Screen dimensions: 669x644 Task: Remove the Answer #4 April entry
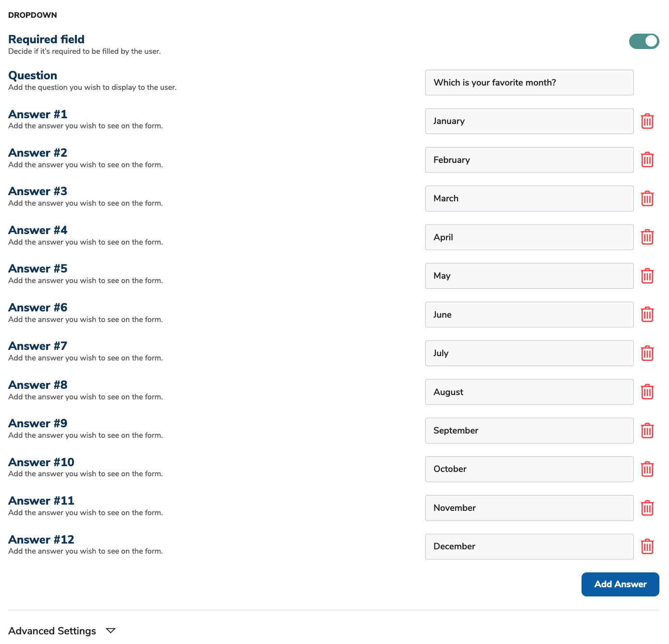tap(647, 237)
